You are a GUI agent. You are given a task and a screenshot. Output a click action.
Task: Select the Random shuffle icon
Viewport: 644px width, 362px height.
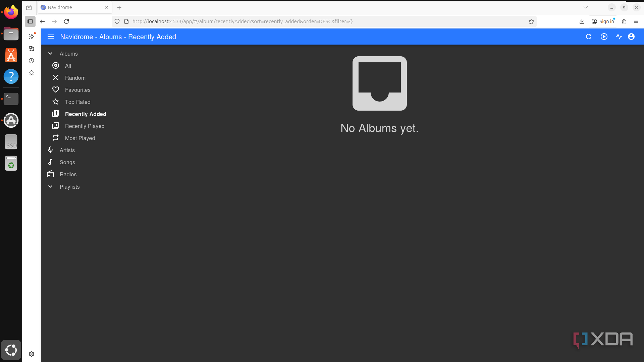tap(56, 78)
